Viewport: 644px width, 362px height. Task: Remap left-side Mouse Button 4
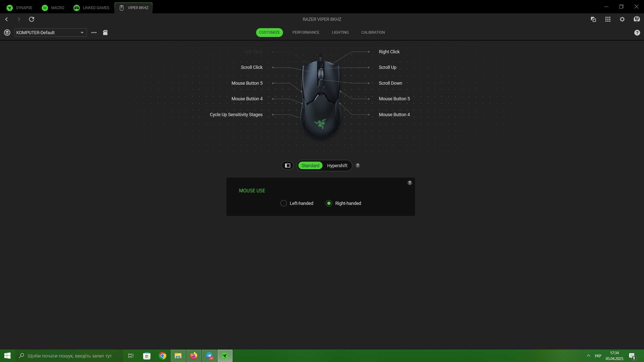point(247,99)
